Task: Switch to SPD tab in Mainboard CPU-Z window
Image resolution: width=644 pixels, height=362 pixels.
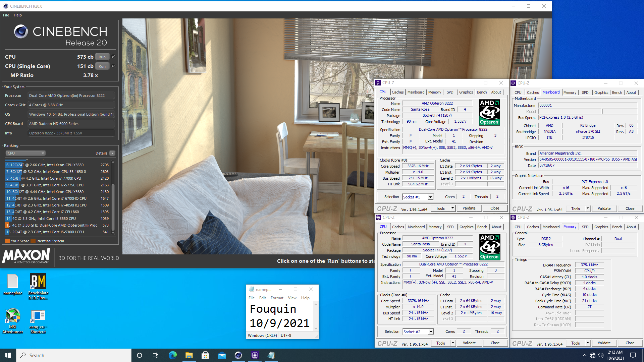Action: [585, 93]
